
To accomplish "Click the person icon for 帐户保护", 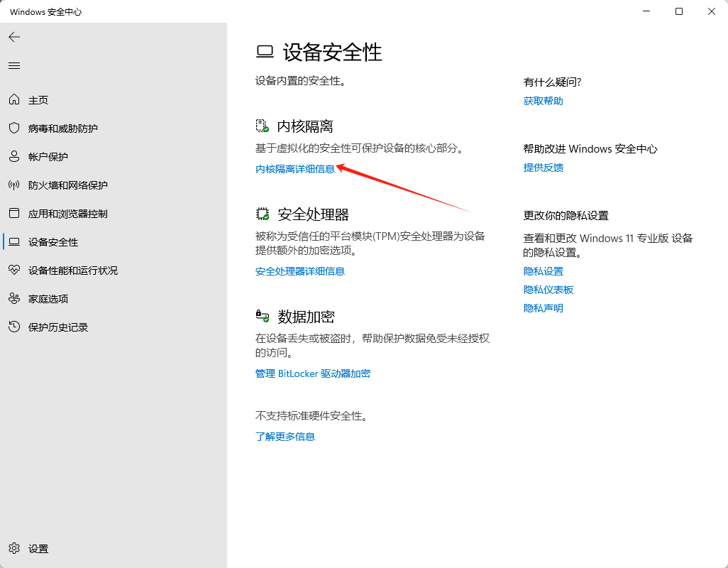I will click(x=14, y=156).
